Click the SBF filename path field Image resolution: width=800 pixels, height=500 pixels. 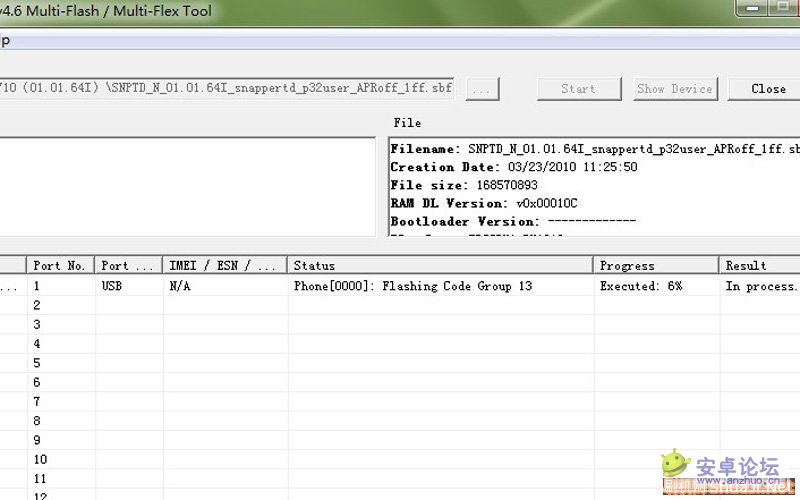coord(227,88)
